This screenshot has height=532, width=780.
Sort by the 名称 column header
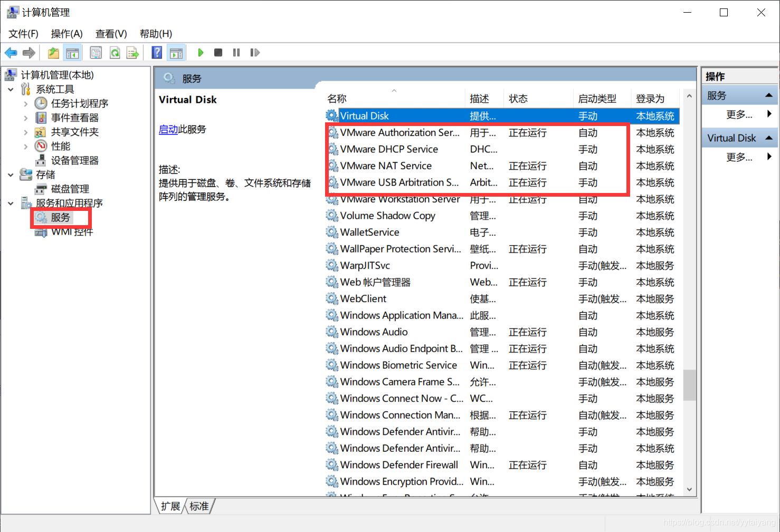(x=394, y=99)
